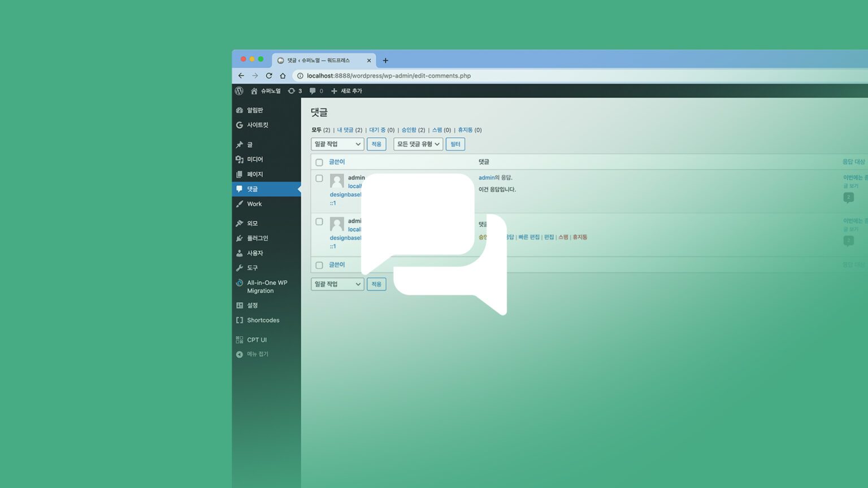Viewport: 868px width, 488px height.
Task: Go back using browser back arrow
Action: point(241,76)
